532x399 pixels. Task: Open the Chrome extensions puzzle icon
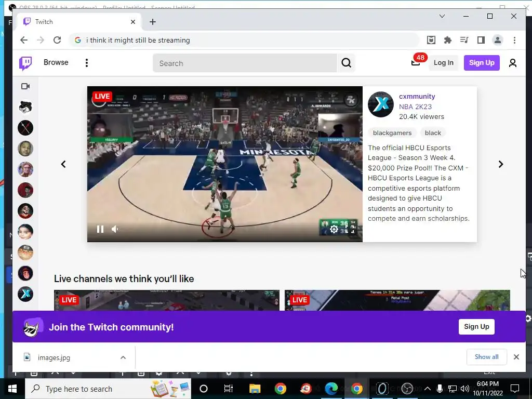[x=447, y=40]
